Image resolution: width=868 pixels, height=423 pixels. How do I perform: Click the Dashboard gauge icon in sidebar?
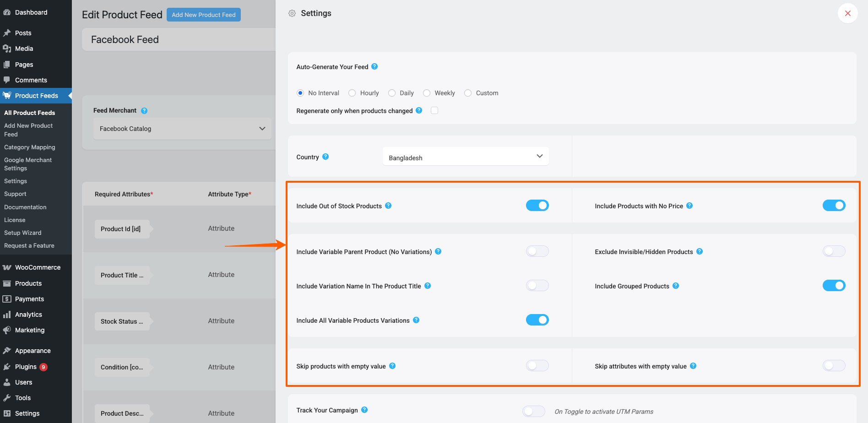[x=7, y=12]
